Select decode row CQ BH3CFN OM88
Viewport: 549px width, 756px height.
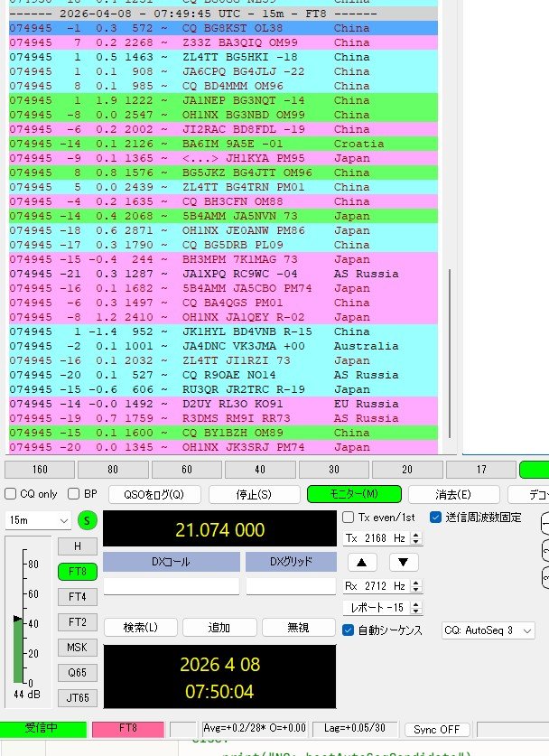[223, 201]
